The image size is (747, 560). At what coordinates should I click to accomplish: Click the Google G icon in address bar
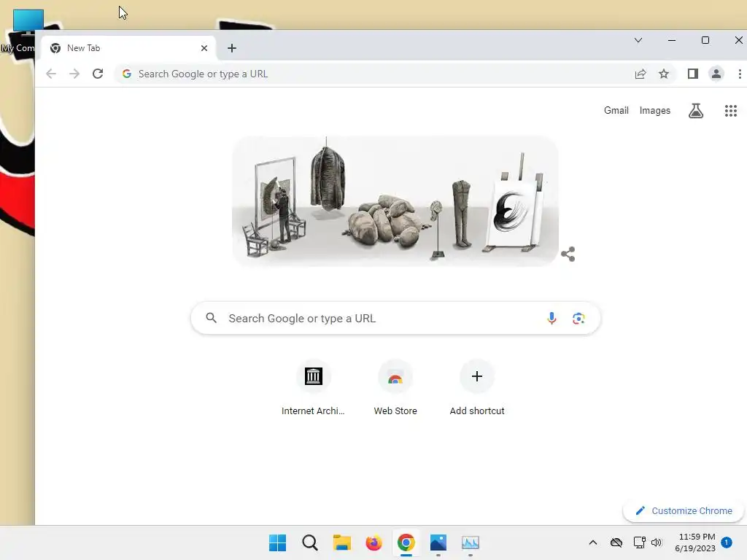click(x=127, y=74)
